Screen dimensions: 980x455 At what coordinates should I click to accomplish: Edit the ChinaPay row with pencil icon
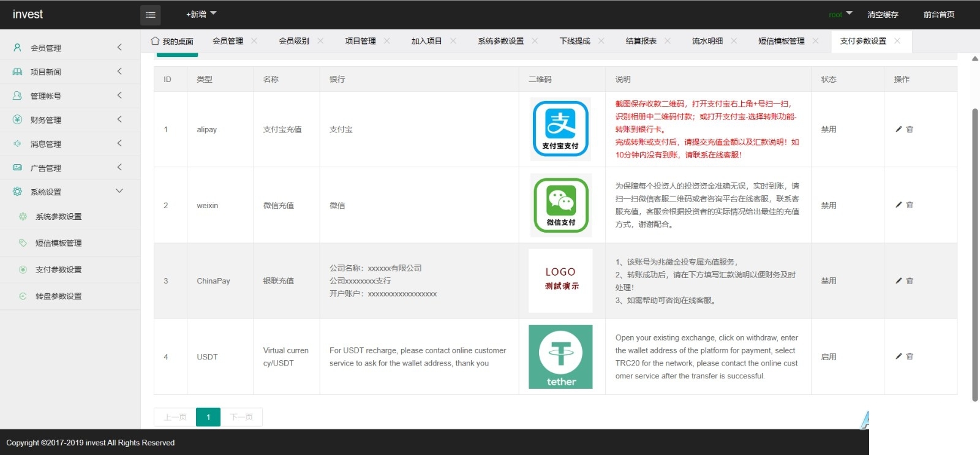(x=899, y=280)
